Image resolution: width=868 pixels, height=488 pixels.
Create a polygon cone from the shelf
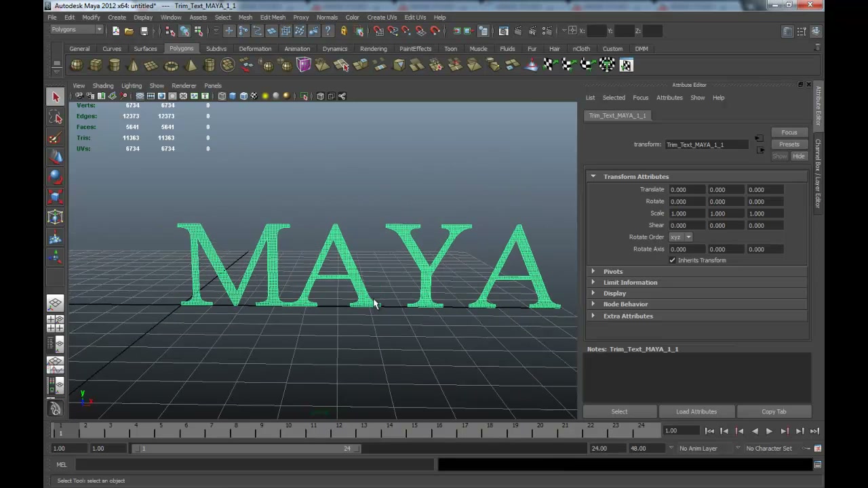tap(133, 65)
